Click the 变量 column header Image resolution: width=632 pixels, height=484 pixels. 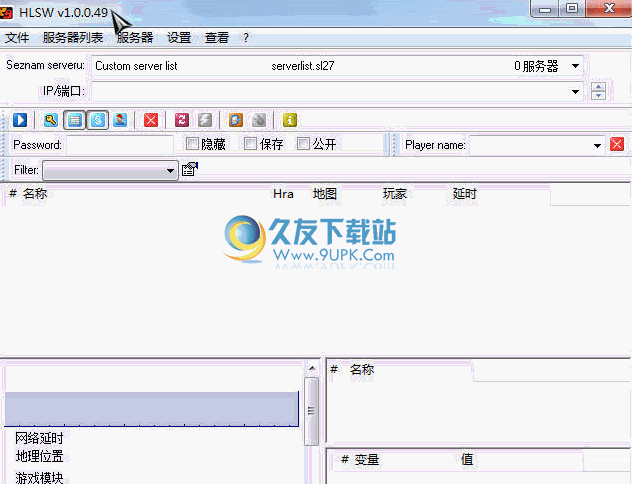point(366,459)
